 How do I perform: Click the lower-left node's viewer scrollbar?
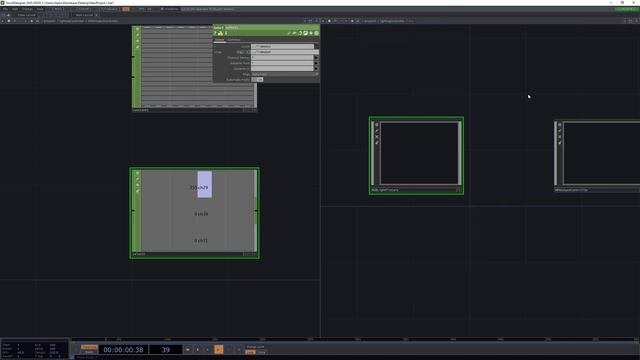click(x=256, y=211)
